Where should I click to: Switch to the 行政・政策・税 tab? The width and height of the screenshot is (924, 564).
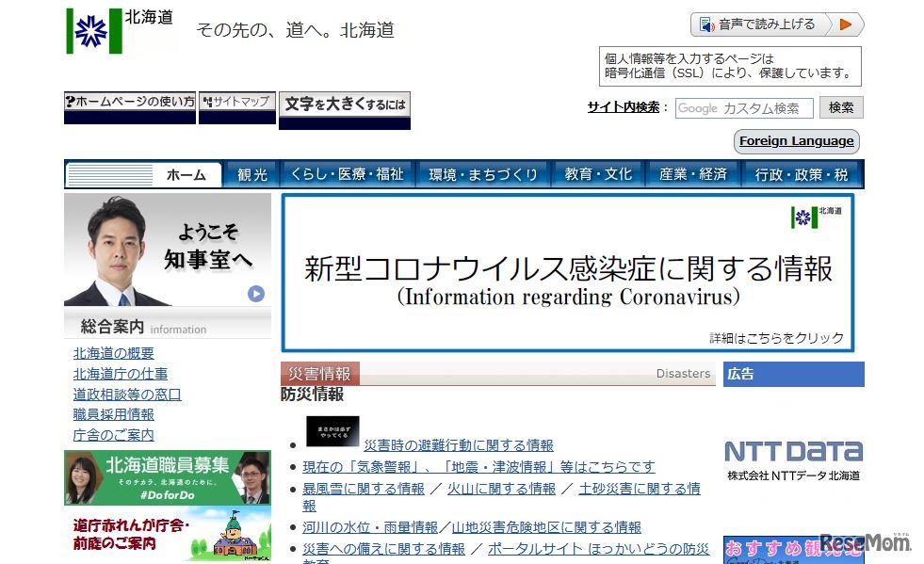801,174
